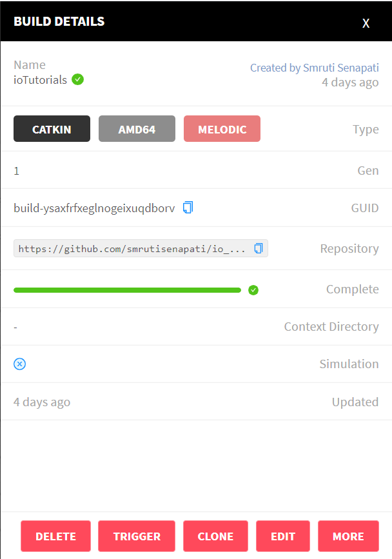392x559 pixels.
Task: Click the MELODIC distro tag
Action: pyautogui.click(x=222, y=129)
